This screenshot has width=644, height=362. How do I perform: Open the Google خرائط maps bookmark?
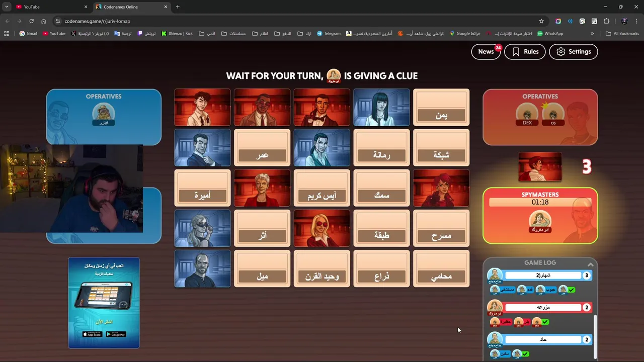(465, 34)
